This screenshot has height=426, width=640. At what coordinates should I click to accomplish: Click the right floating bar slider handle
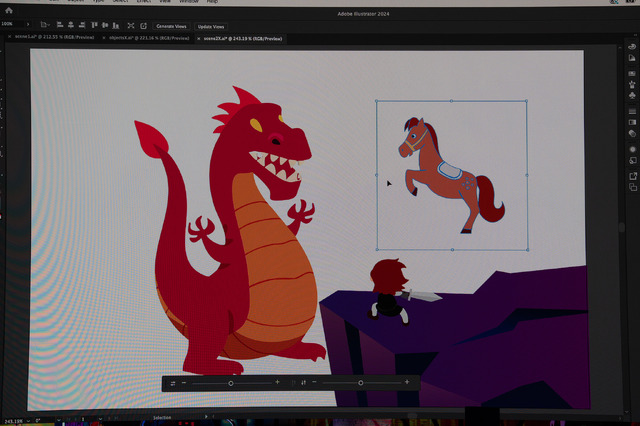coord(360,383)
